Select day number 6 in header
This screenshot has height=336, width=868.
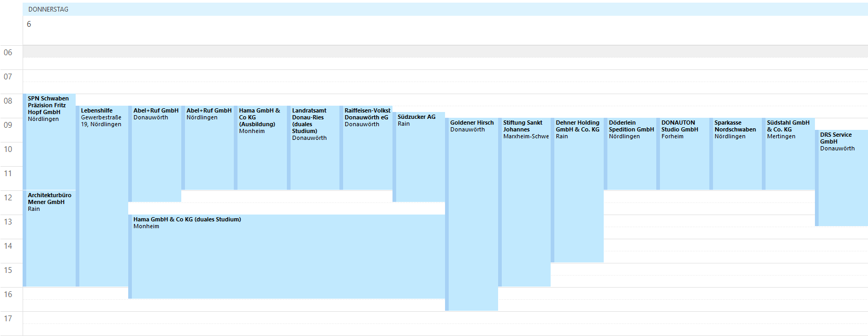point(29,24)
